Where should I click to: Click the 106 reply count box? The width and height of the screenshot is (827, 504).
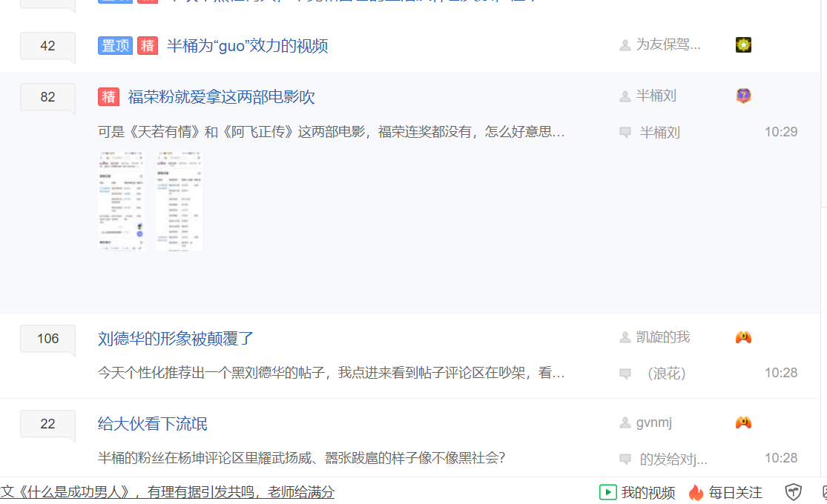pyautogui.click(x=47, y=339)
